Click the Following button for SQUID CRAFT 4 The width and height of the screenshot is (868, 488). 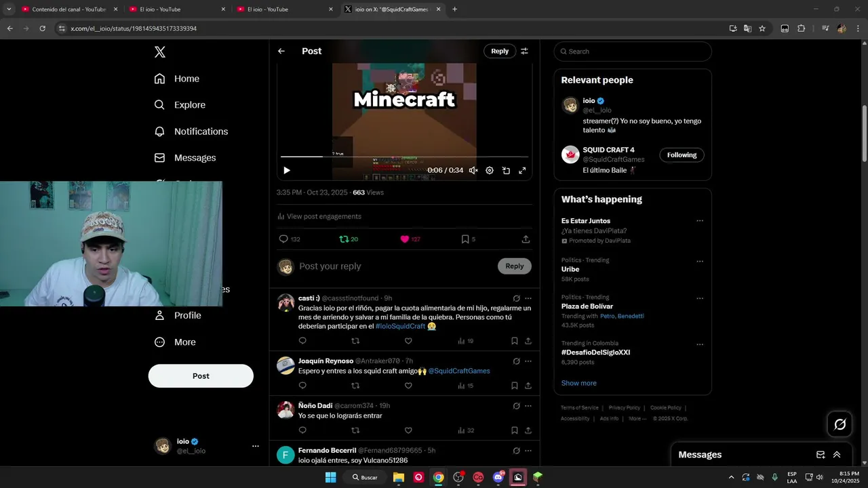coord(682,155)
